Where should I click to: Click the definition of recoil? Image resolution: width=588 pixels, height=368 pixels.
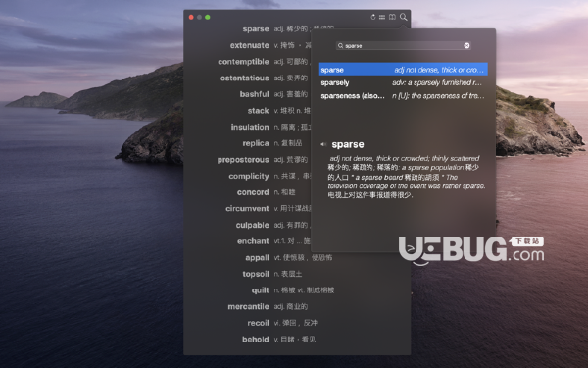296,323
